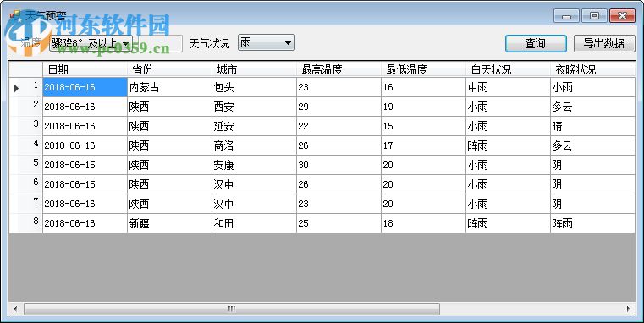This screenshot has height=323, width=644.
Task: Click the 夜晚状况 column header
Action: click(x=592, y=69)
